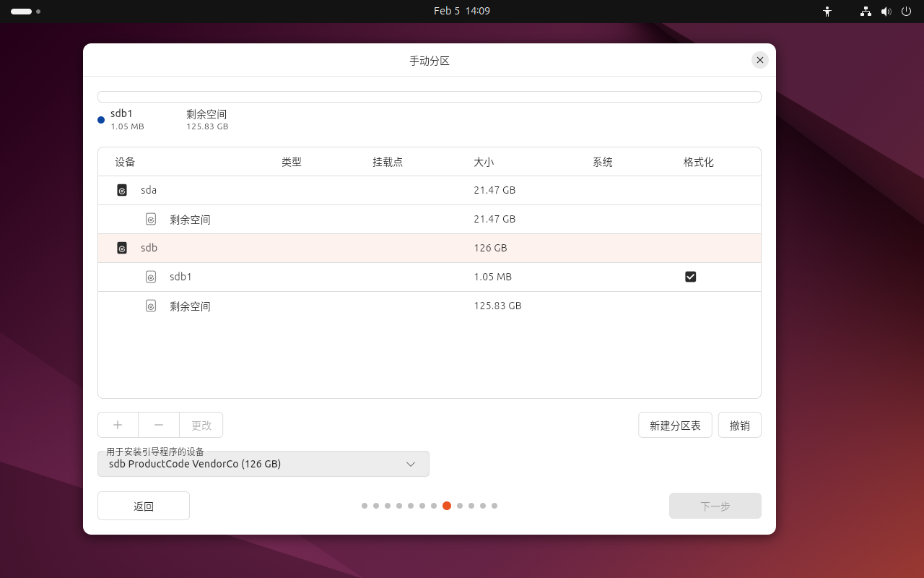The image size is (924, 578).
Task: Click the sdb1 partition icon in table
Action: (151, 277)
